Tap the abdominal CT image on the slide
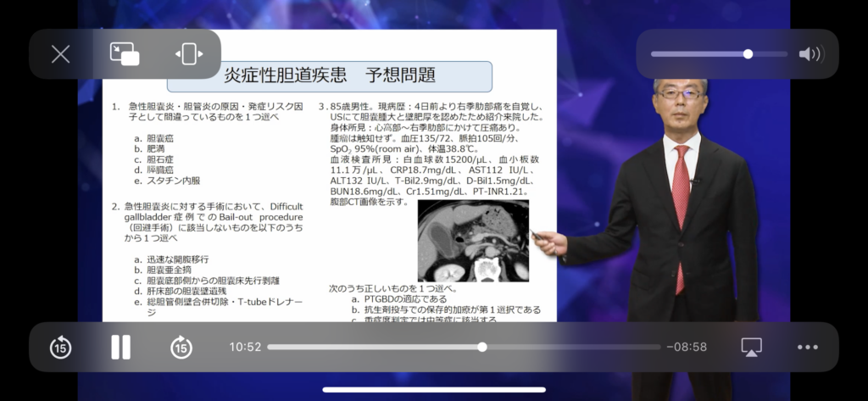 click(473, 241)
